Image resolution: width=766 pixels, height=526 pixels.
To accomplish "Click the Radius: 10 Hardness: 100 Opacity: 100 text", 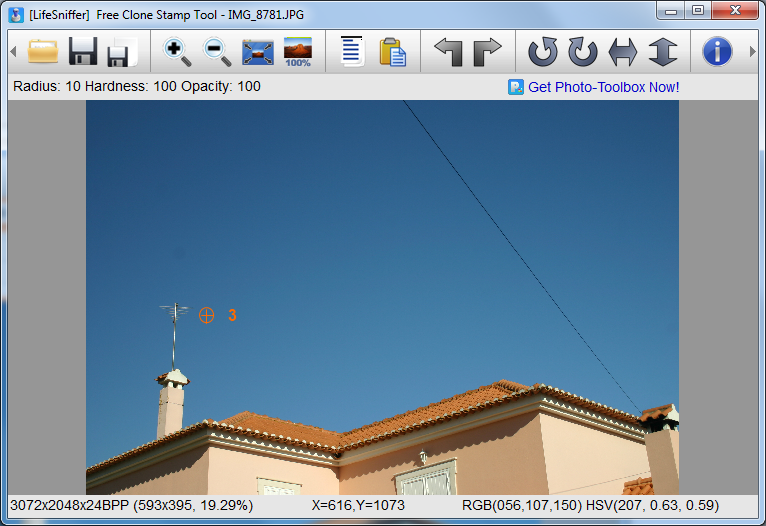I will click(x=137, y=86).
